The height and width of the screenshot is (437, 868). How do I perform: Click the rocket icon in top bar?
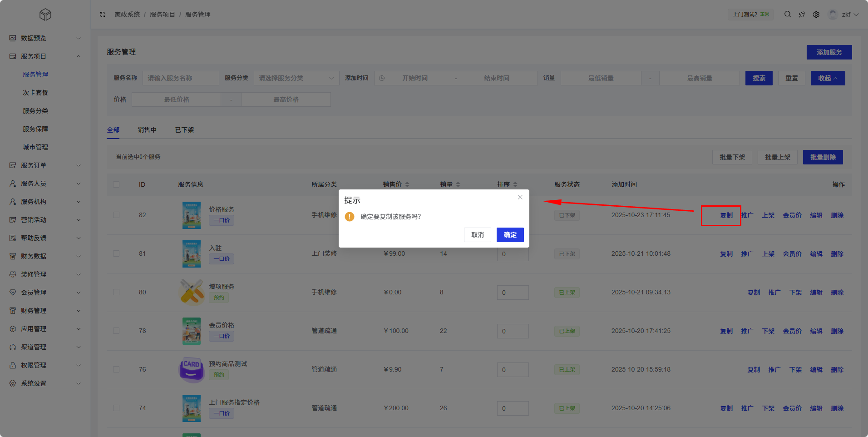click(802, 15)
